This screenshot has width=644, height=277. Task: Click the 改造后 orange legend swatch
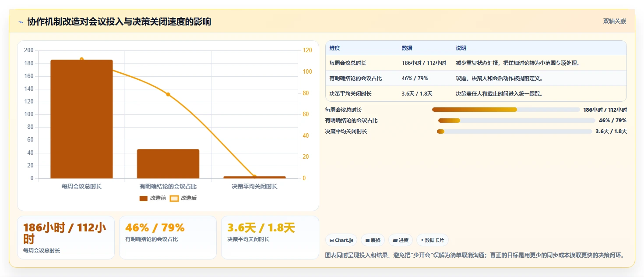[174, 199]
